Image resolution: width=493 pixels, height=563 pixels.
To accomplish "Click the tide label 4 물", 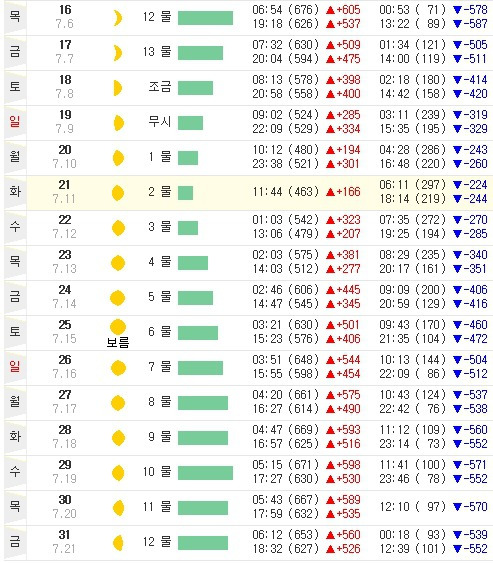I will pyautogui.click(x=160, y=262).
